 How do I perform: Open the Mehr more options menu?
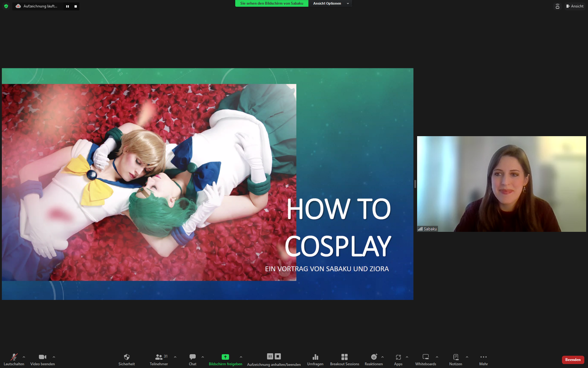484,359
